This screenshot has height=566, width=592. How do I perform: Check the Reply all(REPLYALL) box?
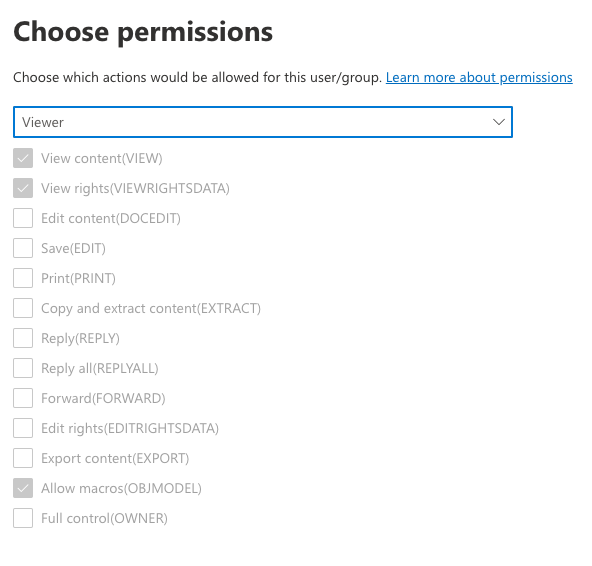(x=23, y=368)
